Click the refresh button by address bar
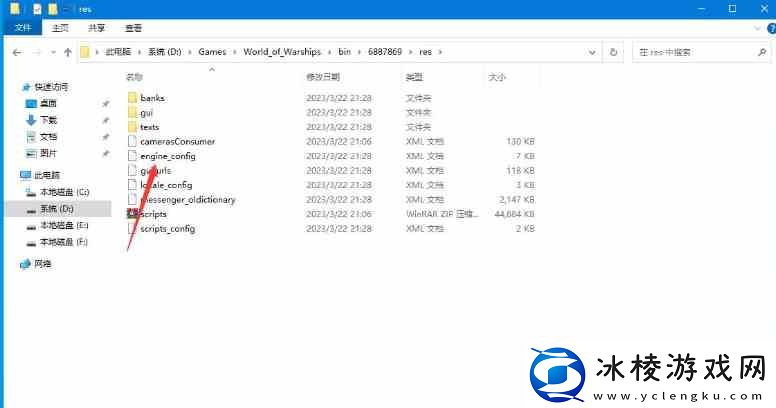This screenshot has width=776, height=408. (x=613, y=52)
